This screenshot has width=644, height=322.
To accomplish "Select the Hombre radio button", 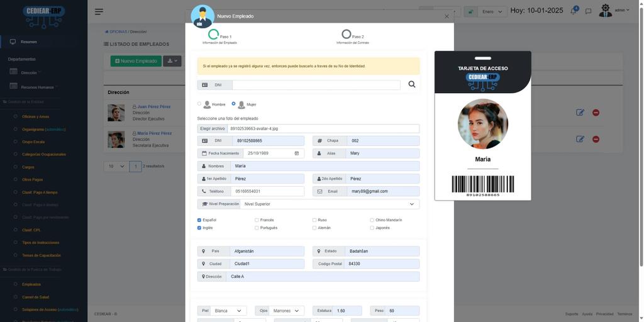I will tap(199, 104).
